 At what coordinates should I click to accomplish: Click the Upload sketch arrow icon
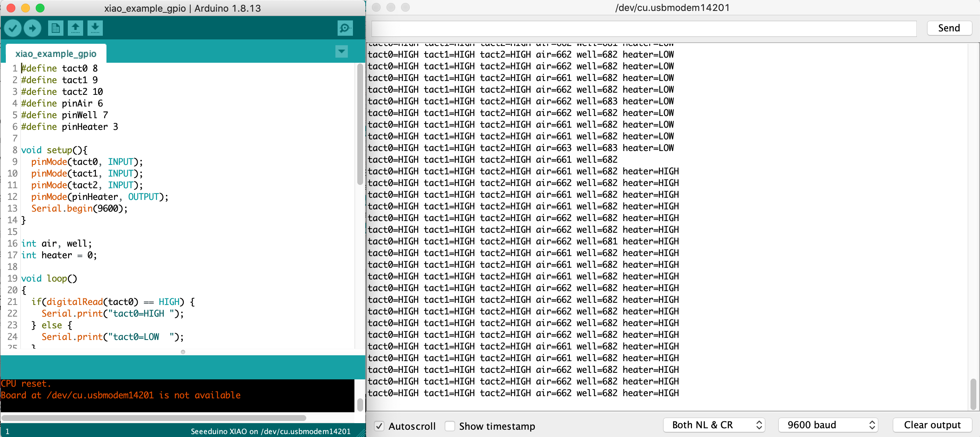(x=32, y=28)
